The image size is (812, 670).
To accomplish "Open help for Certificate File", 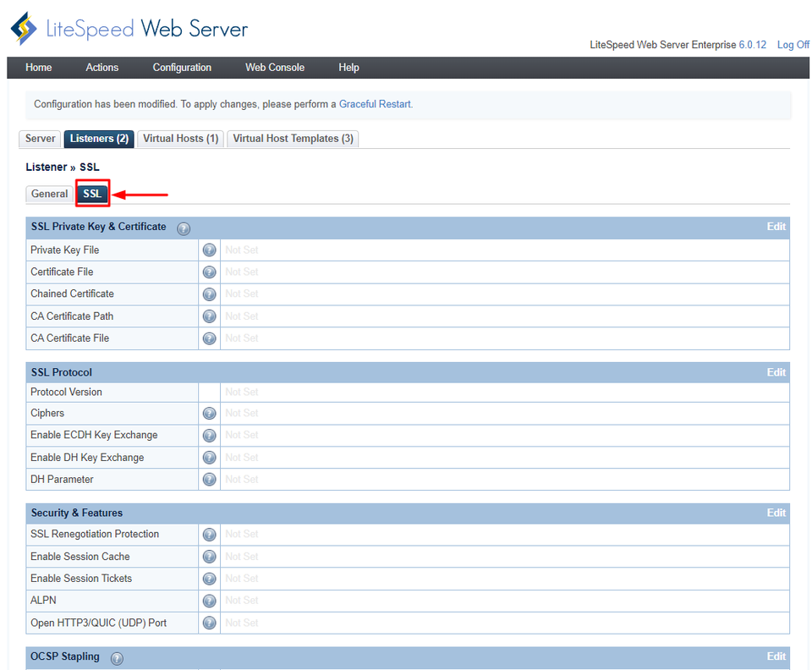I will coord(209,272).
